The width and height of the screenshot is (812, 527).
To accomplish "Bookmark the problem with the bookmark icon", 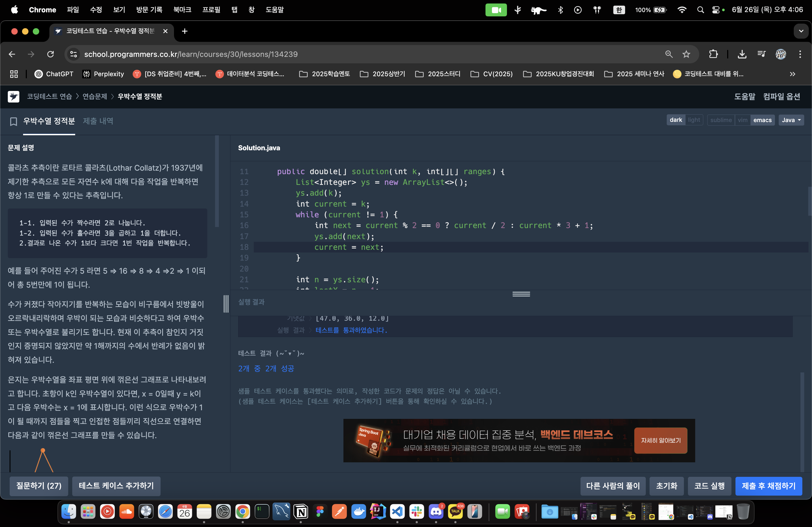I will pos(13,121).
